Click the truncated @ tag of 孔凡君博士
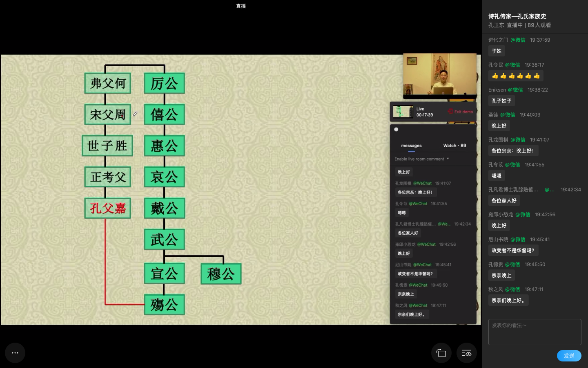The height and width of the screenshot is (368, 588). [x=549, y=190]
